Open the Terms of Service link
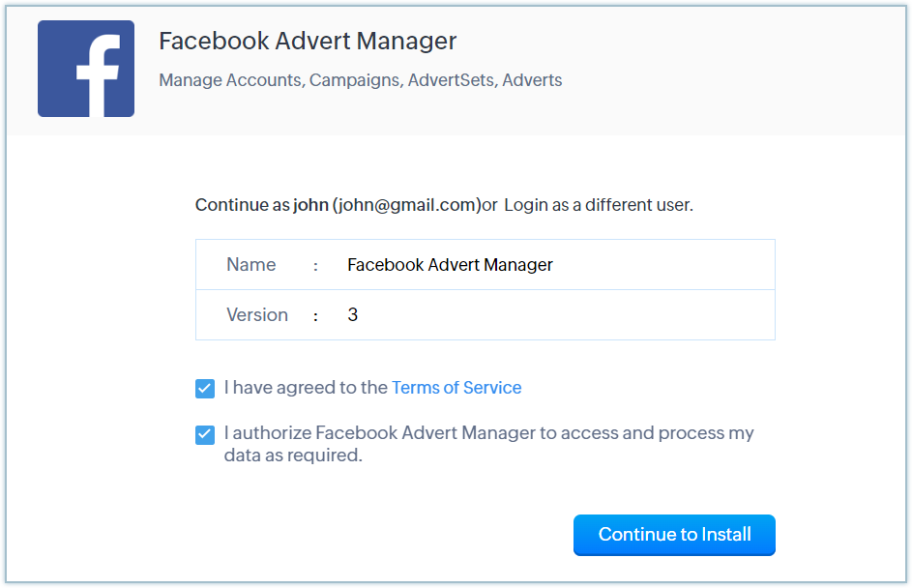Viewport: 912px width, 588px height. tap(456, 388)
